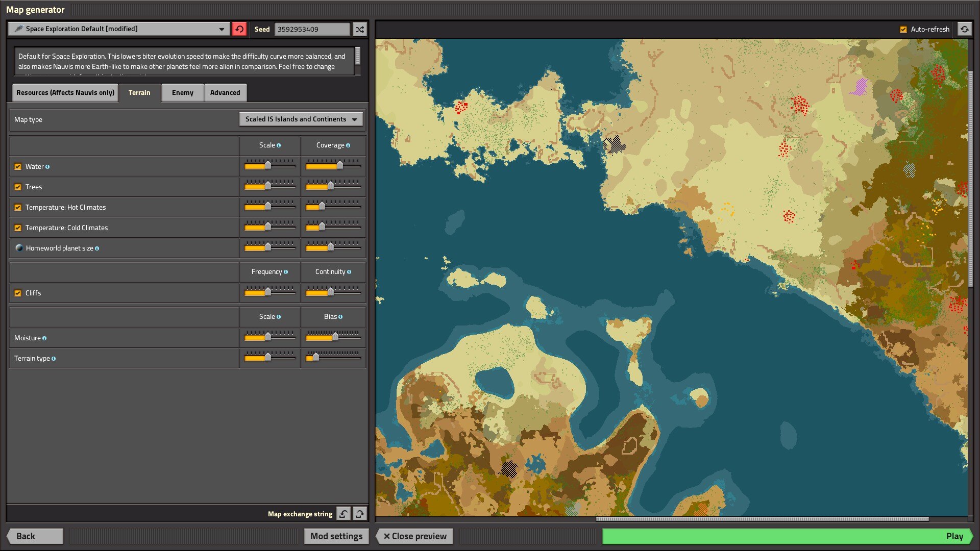Open the info icon beside Terrain type

54,359
